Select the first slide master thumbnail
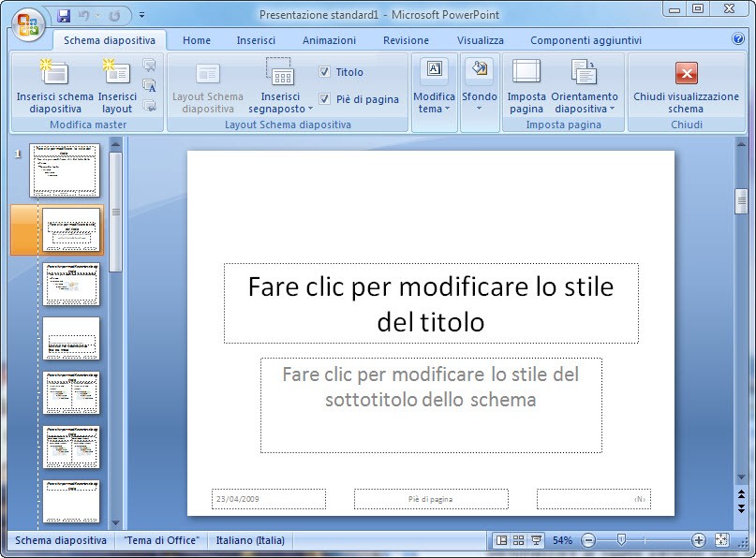 64,170
